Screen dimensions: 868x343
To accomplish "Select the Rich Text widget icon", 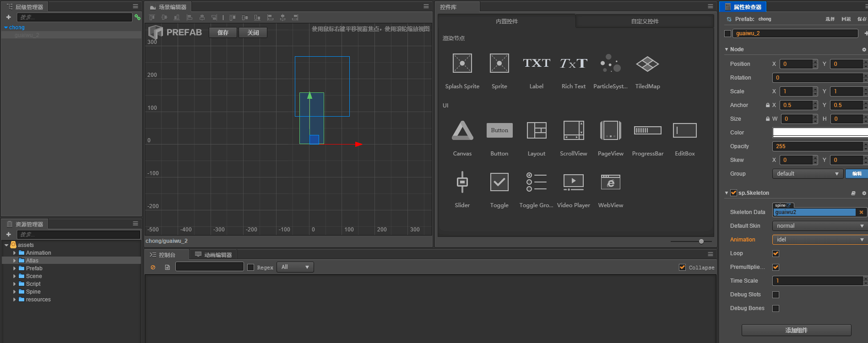I will [573, 64].
